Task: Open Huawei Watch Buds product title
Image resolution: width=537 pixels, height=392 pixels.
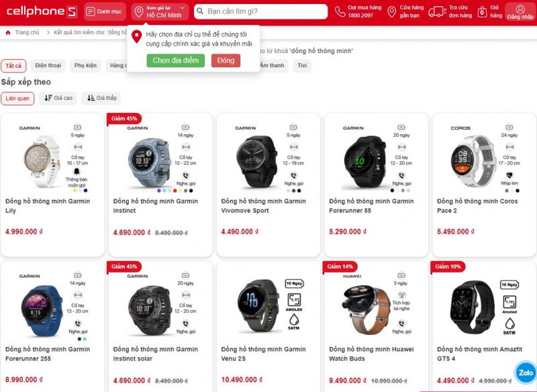Action: point(371,354)
